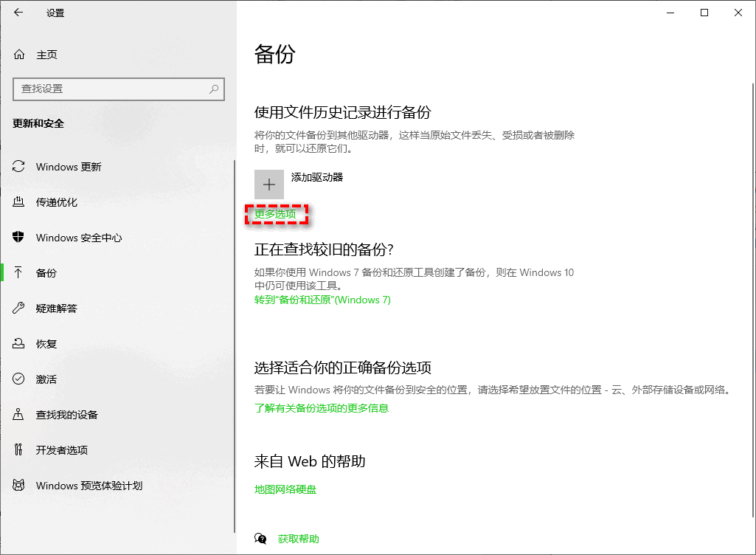Open the 恢复 recovery page
Viewport: 756px width, 555px height.
pos(46,344)
